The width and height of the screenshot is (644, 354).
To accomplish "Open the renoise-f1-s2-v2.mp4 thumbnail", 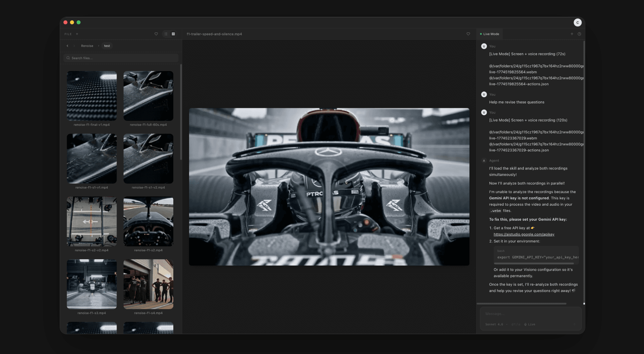I will tap(92, 221).
